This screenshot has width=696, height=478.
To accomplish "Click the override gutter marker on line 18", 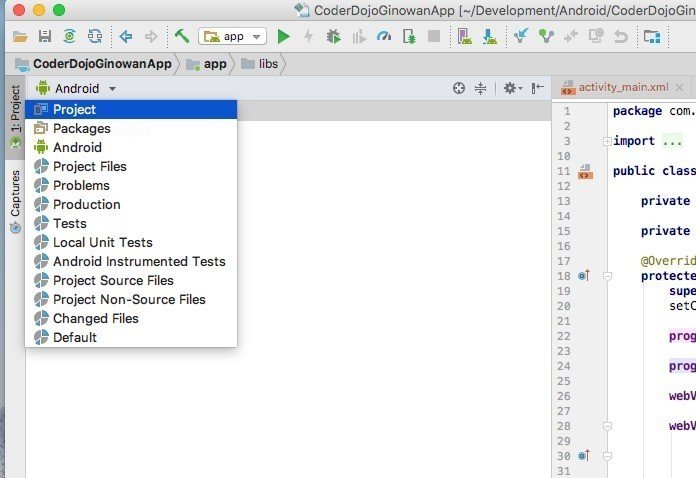I will pyautogui.click(x=584, y=276).
